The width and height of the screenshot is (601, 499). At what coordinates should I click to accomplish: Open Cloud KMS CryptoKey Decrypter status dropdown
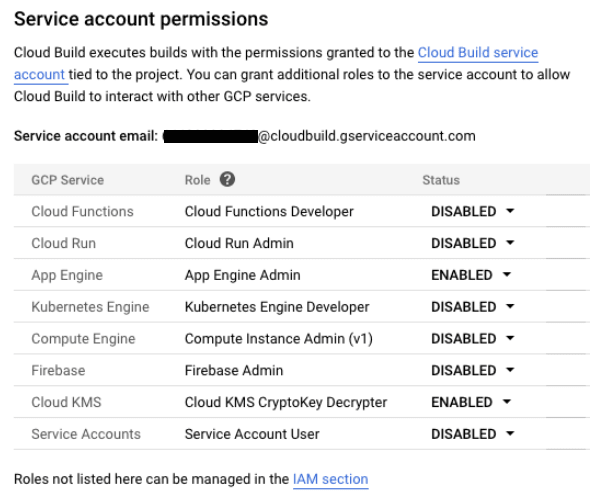pos(471,402)
